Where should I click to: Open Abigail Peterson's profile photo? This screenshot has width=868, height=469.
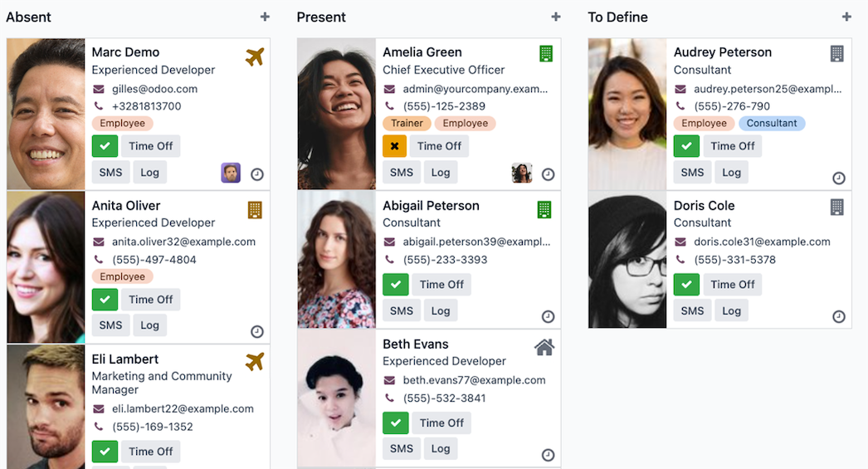[337, 260]
